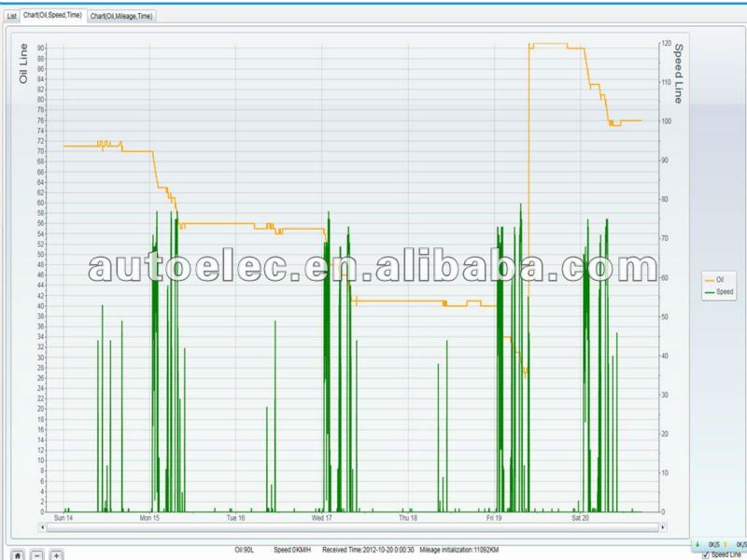Screen dimensions: 747x560
Task: Select the Chart(Oil,Speed,Time) tab
Action: click(x=53, y=15)
